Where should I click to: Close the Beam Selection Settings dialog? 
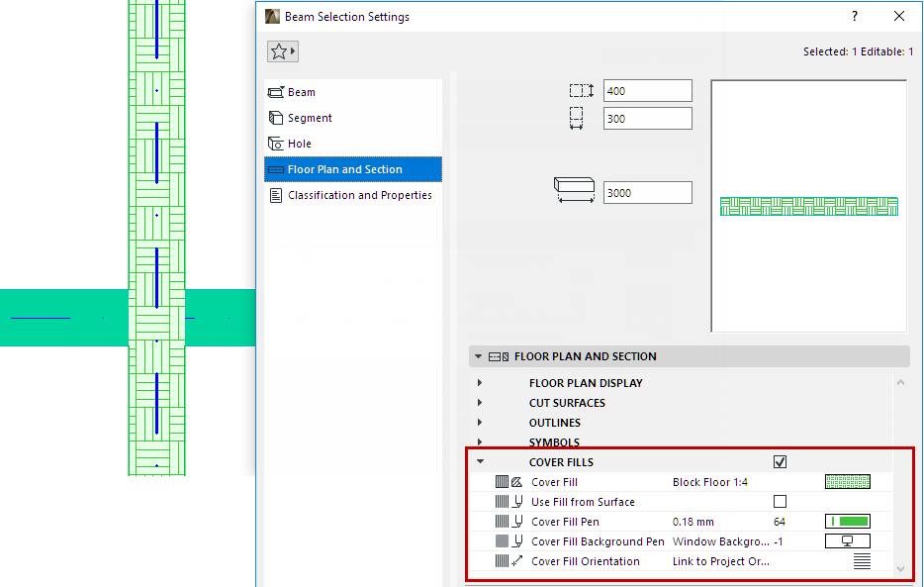[x=898, y=17]
